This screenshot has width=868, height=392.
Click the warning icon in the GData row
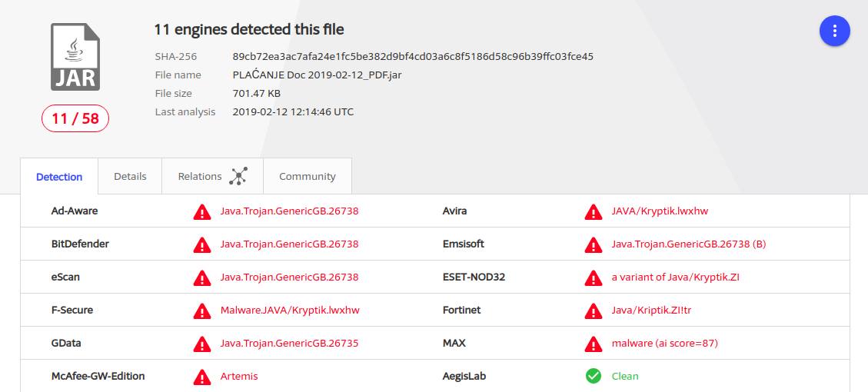tap(202, 344)
